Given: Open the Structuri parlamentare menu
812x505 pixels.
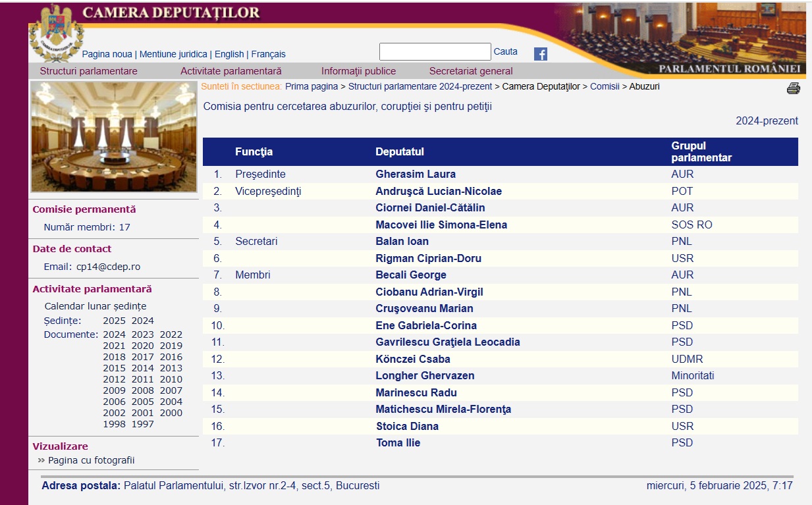Looking at the screenshot, I should pyautogui.click(x=88, y=71).
